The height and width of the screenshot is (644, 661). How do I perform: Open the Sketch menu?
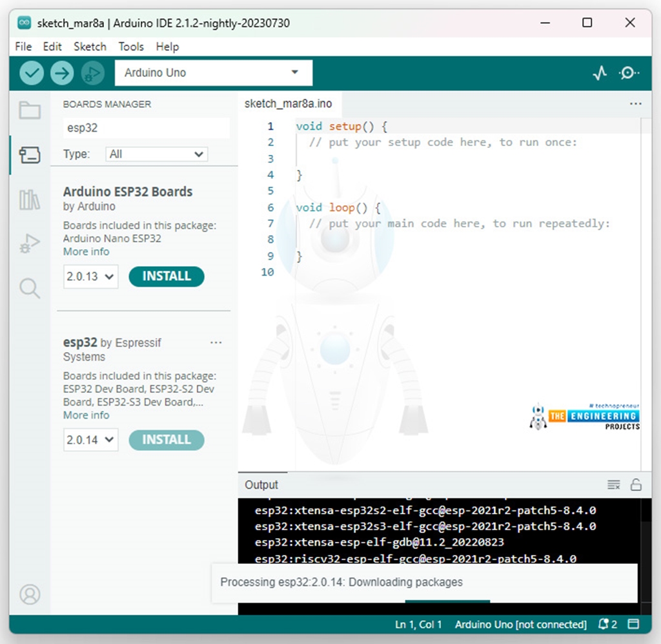(90, 47)
